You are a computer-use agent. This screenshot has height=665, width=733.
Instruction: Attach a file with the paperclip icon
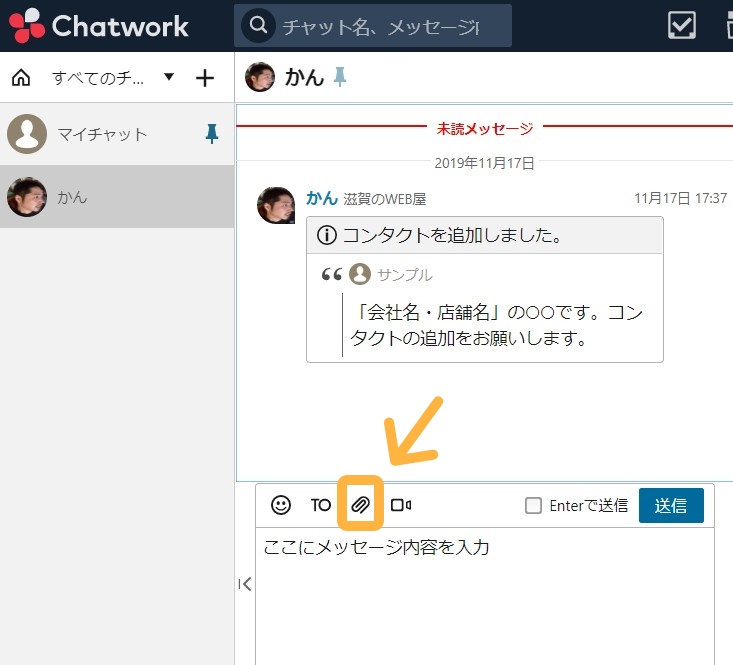tap(360, 505)
